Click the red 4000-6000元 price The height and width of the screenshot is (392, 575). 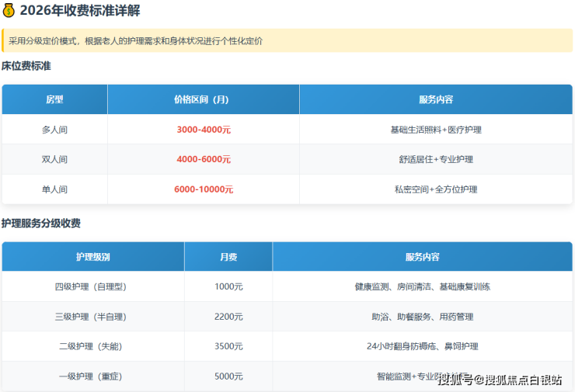coord(204,159)
